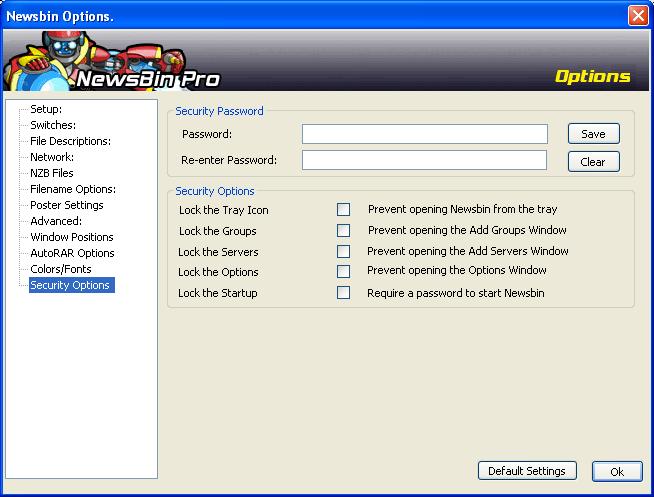The height and width of the screenshot is (497, 654).
Task: Restore Default Settings
Action: (527, 471)
